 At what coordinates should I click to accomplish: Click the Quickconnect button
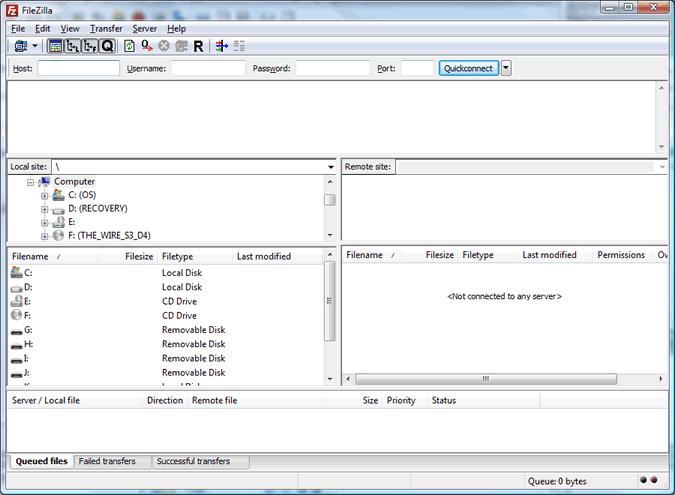pos(469,68)
